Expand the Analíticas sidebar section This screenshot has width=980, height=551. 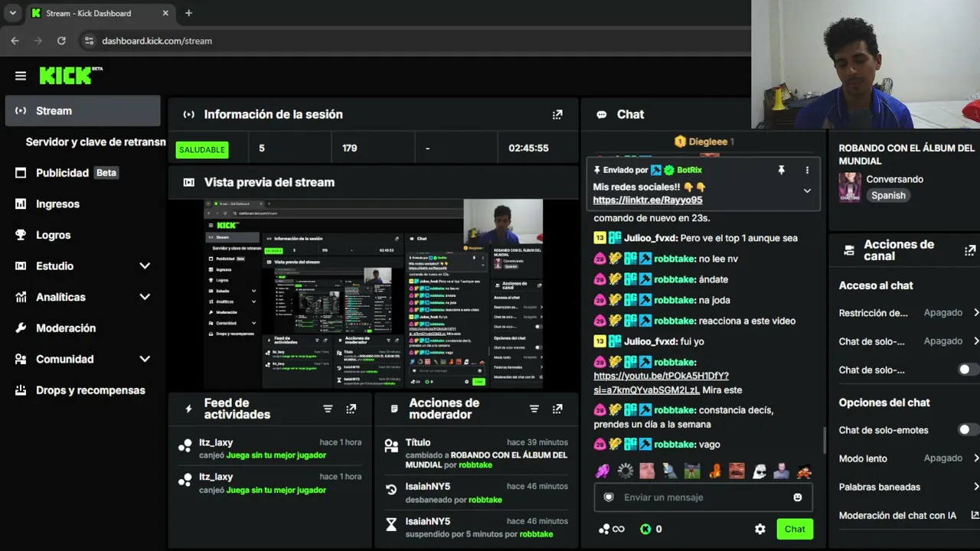point(145,297)
